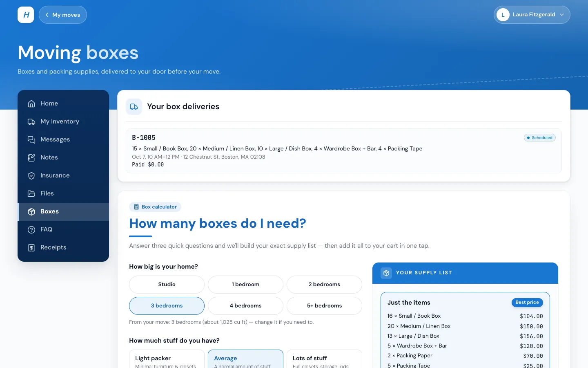
Task: Open the My Inventory menu item
Action: point(63,121)
